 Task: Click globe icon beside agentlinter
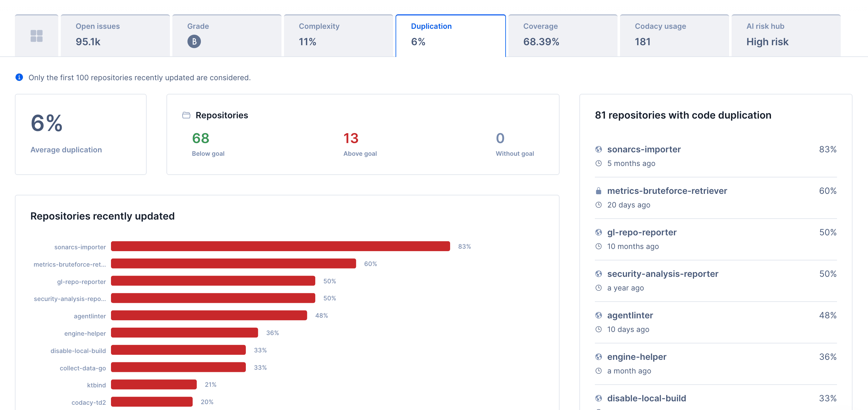598,315
